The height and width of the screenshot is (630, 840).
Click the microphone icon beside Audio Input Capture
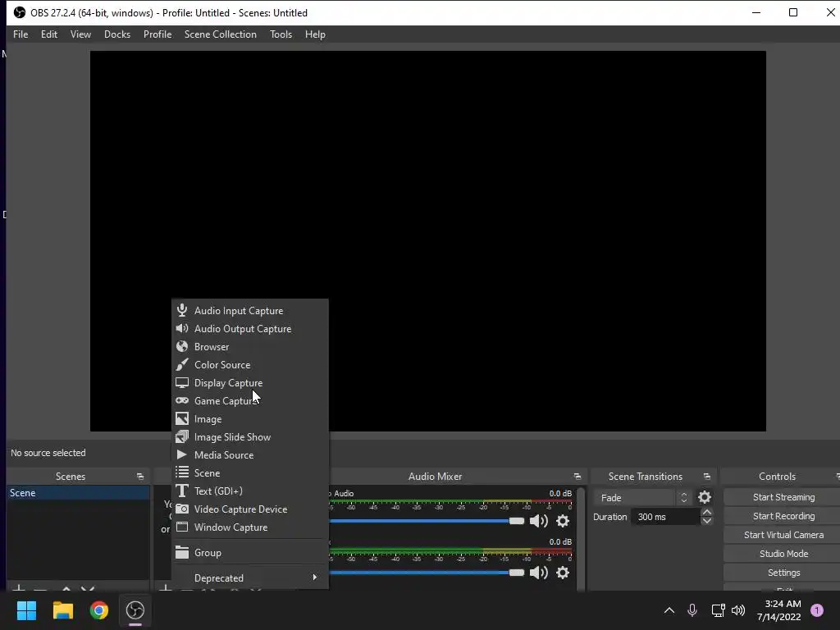(x=182, y=310)
